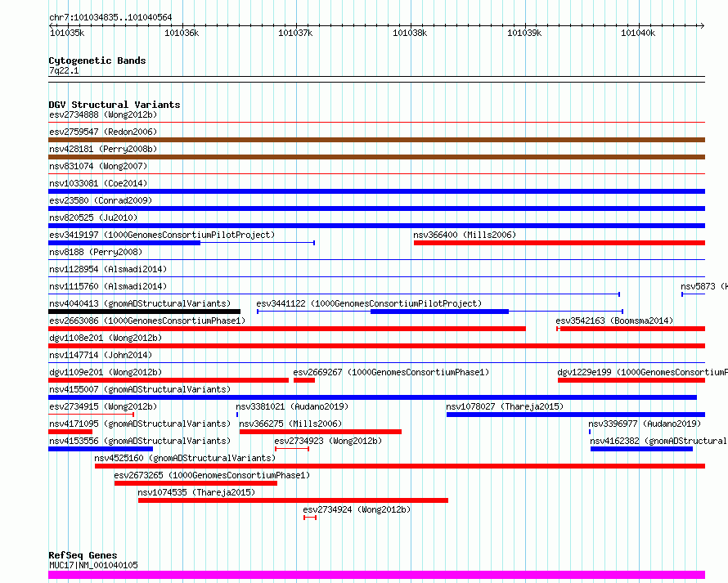
Task: Select the esv2734923 (Wong2012b) label
Action: [x=328, y=441]
